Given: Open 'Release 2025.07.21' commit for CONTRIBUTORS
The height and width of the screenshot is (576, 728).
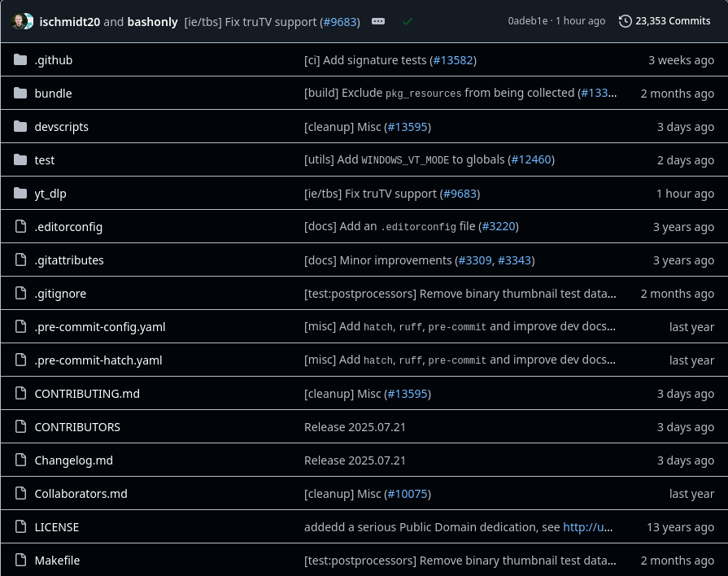Looking at the screenshot, I should (355, 427).
